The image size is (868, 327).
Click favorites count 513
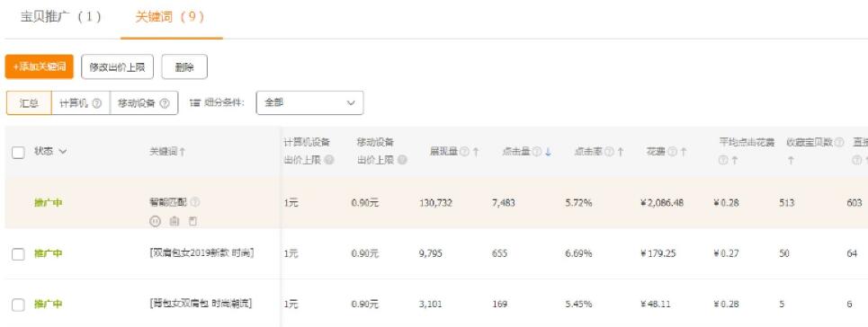point(787,203)
